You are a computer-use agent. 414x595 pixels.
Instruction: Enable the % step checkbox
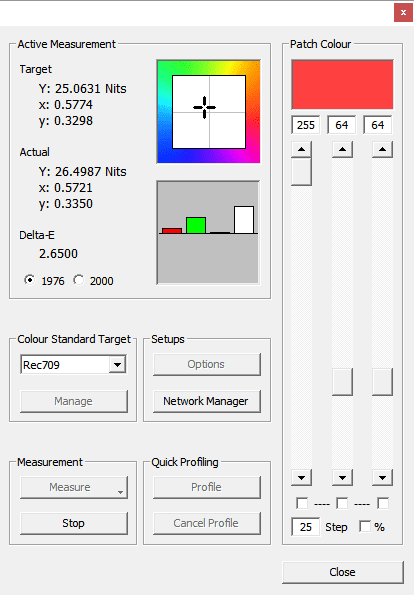coord(365,527)
